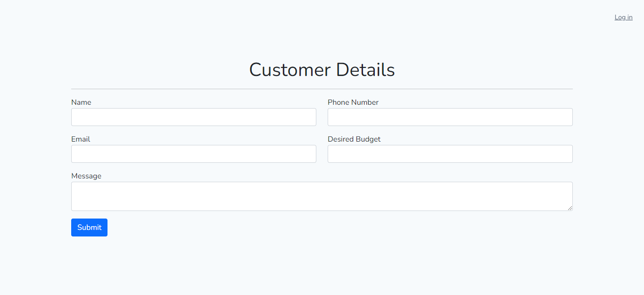Click inside the Message text area
The width and height of the screenshot is (644, 295).
click(x=322, y=196)
